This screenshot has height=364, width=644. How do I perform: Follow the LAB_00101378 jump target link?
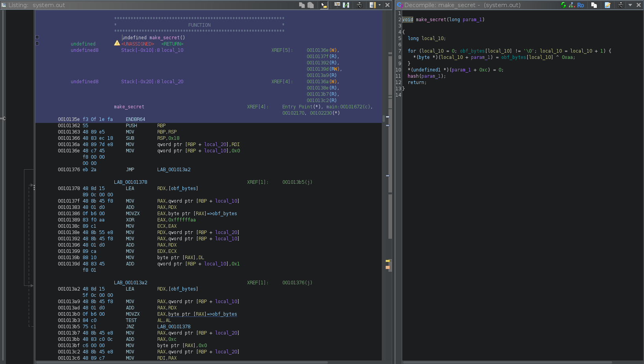click(x=174, y=327)
